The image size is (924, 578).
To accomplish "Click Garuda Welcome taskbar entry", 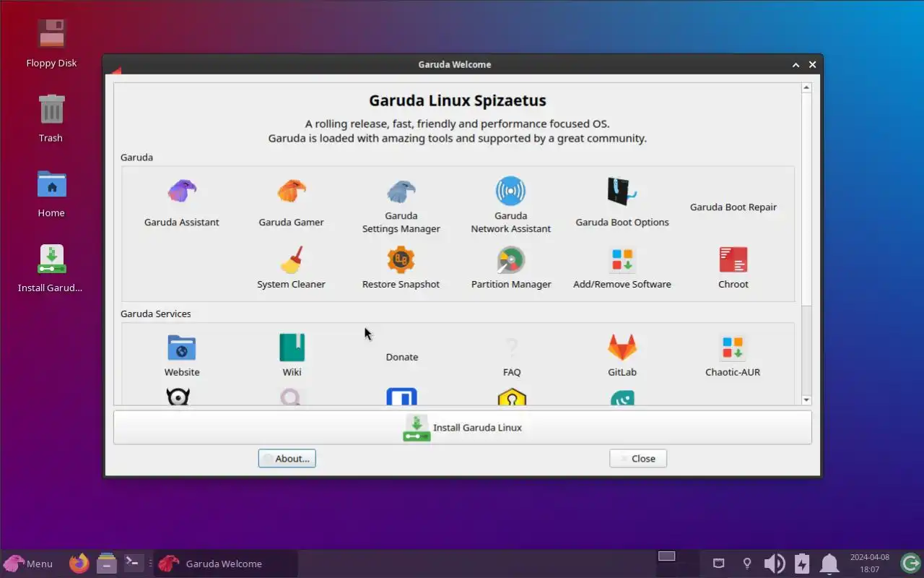I will coord(226,564).
